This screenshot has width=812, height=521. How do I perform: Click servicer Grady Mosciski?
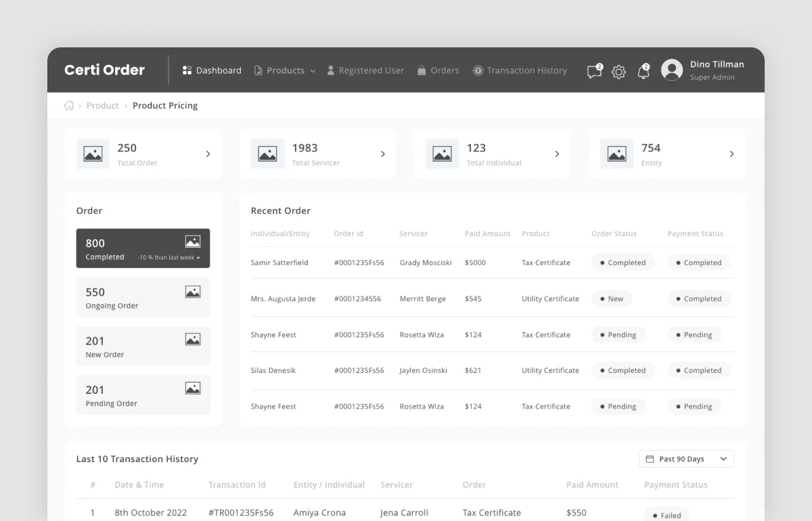click(426, 263)
